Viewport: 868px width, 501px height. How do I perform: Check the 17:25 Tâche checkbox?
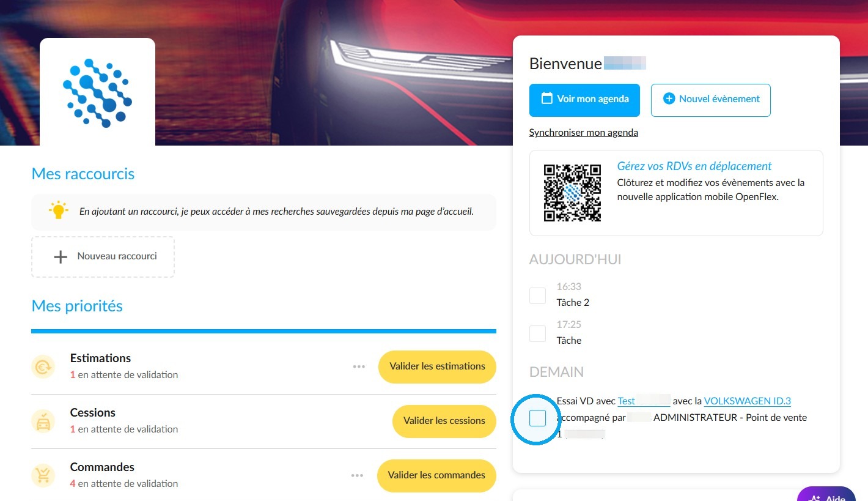point(537,333)
